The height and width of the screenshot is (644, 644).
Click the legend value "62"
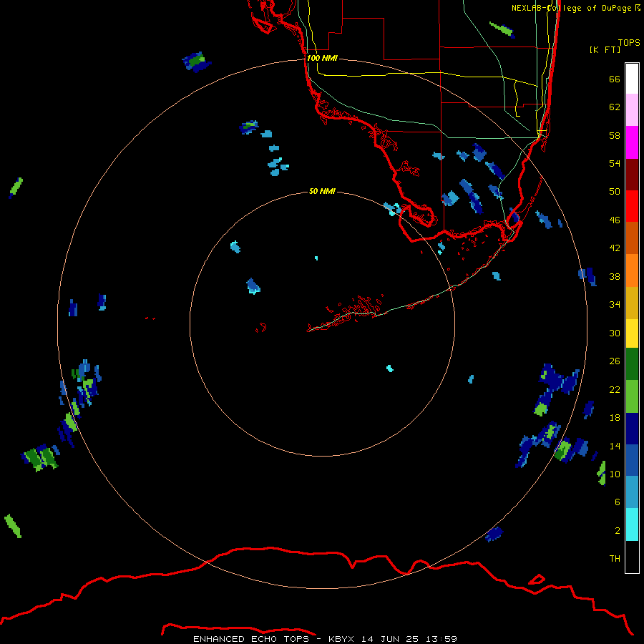[615, 107]
